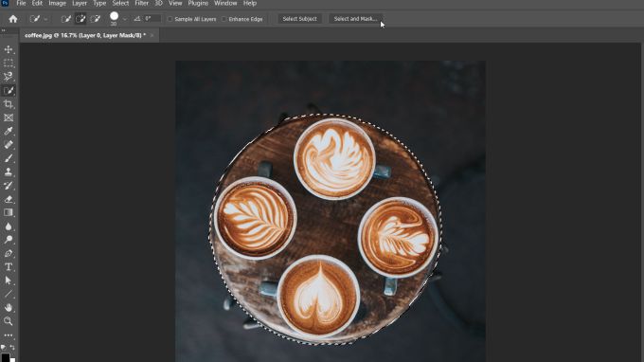Select the coffee.jpg document tab
The width and height of the screenshot is (644, 362).
click(85, 35)
